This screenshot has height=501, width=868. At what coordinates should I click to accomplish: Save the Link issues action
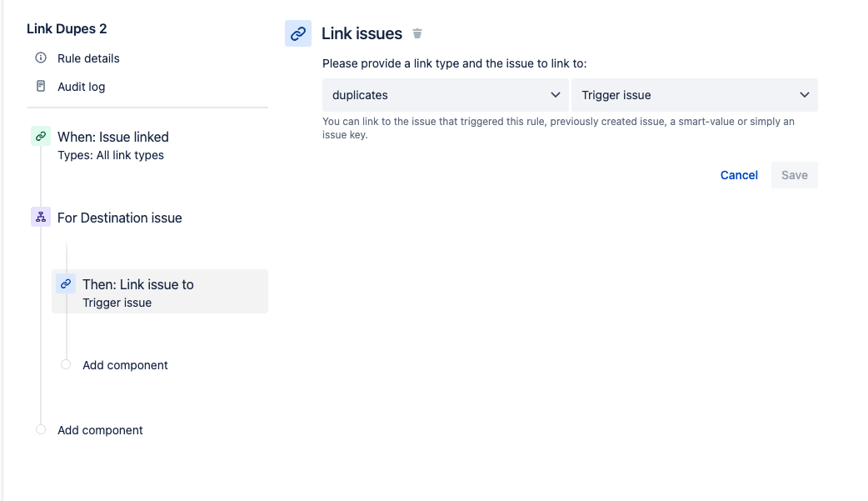795,175
